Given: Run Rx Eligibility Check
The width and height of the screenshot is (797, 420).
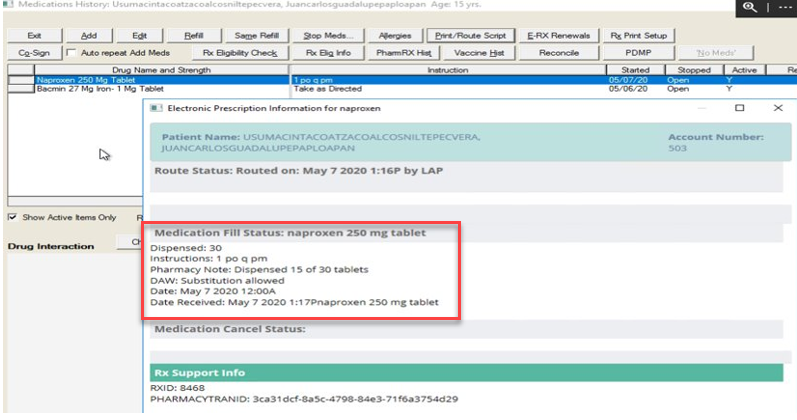Looking at the screenshot, I should coord(239,53).
